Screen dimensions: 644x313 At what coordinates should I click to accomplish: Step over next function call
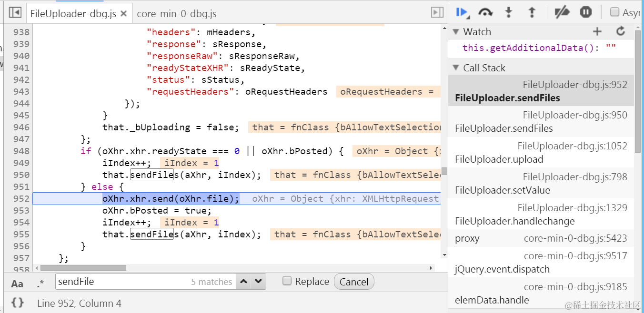click(485, 12)
